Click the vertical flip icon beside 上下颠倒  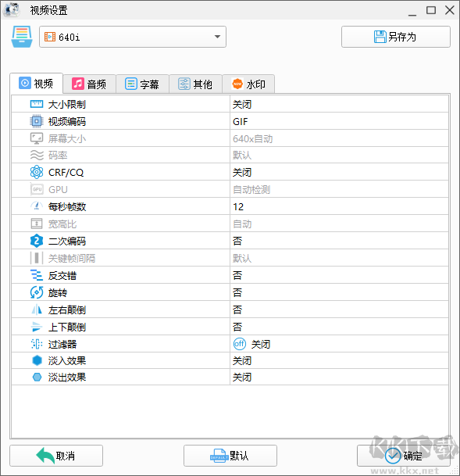[x=37, y=327]
